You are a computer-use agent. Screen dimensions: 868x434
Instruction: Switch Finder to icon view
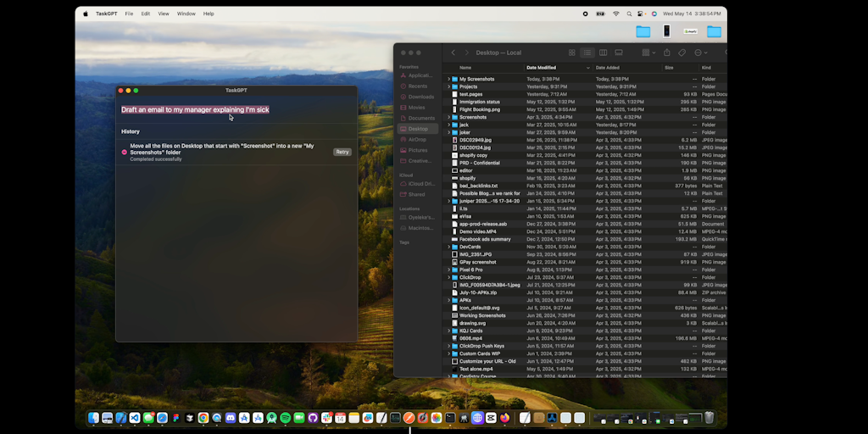[x=572, y=53]
